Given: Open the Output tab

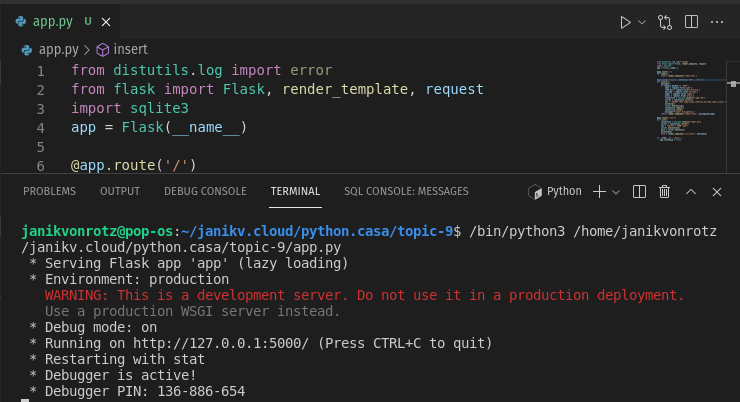Looking at the screenshot, I should click(x=120, y=191).
